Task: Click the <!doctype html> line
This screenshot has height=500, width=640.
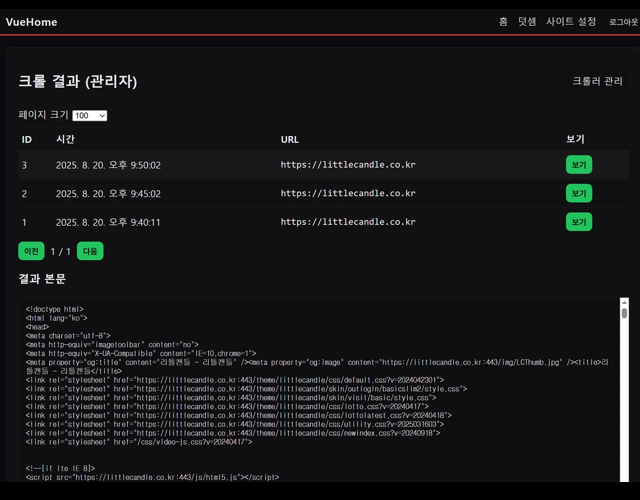Action: click(x=55, y=309)
